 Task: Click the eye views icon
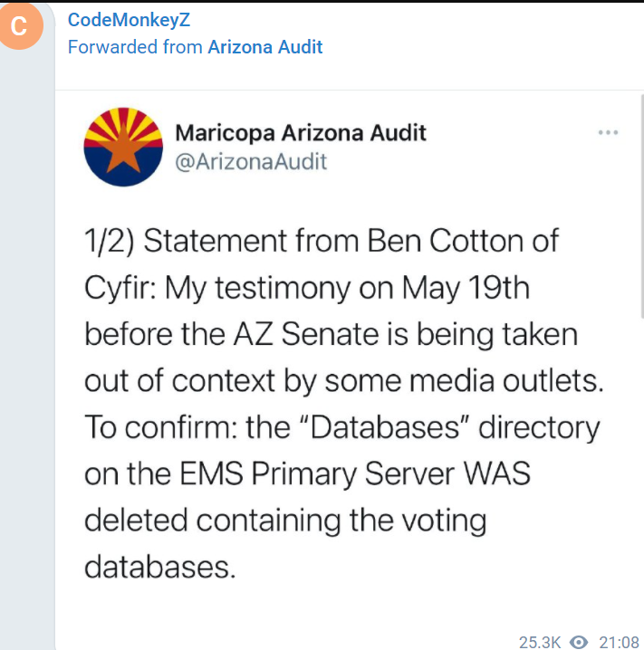579,642
